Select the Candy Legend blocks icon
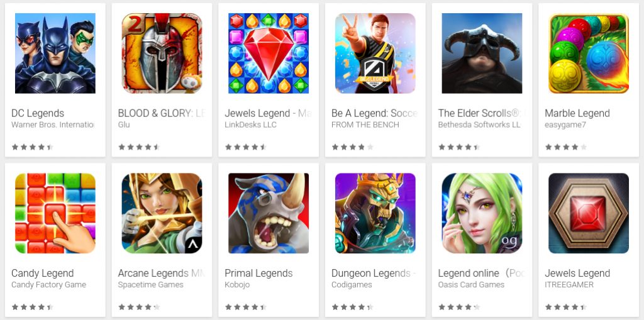The width and height of the screenshot is (644, 320). pos(55,213)
